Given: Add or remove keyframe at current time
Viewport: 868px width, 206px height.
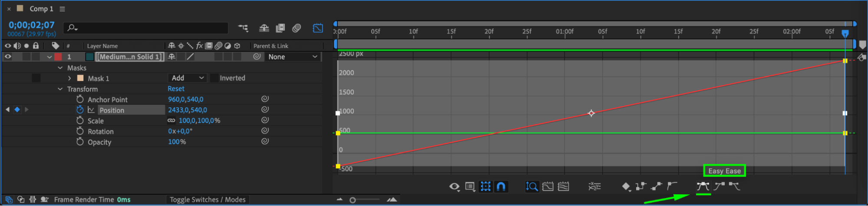Looking at the screenshot, I should click(x=17, y=110).
